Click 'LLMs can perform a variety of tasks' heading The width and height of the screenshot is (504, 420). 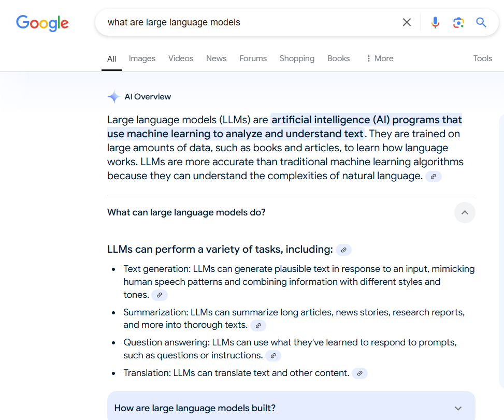[x=220, y=250]
